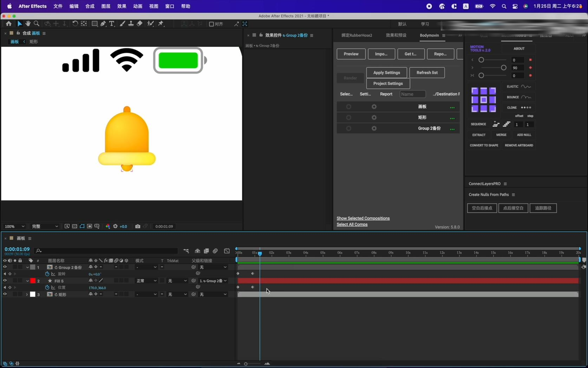Click the Bodymovin Name input field
Viewport: 588px width, 368px height.
pyautogui.click(x=412, y=94)
